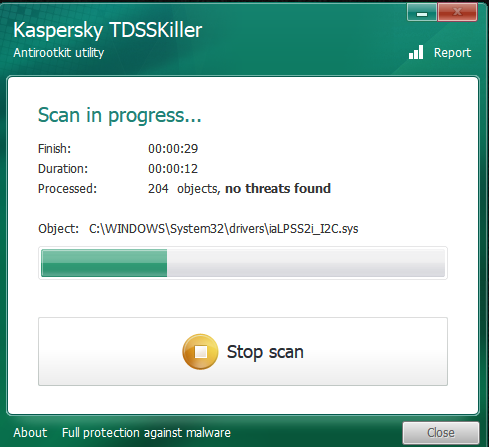Click the gray unfilled part of progress bar
489x447 pixels.
(x=306, y=263)
